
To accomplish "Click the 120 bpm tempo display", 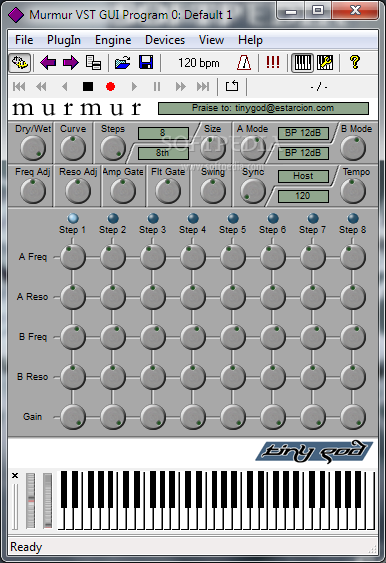I will tap(199, 63).
